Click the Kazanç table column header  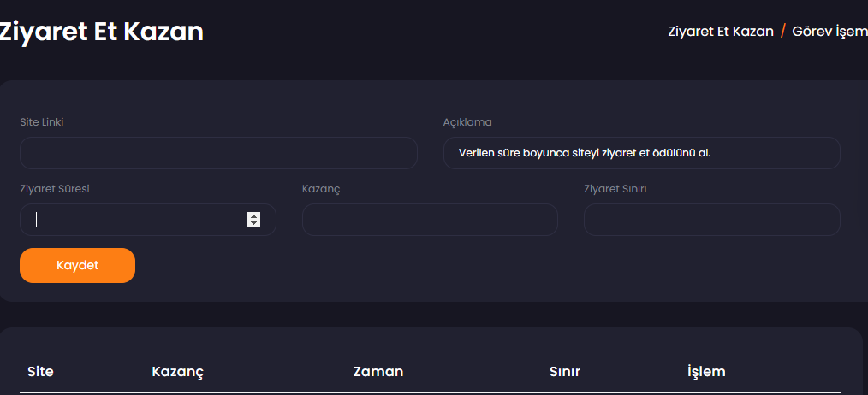[178, 372]
